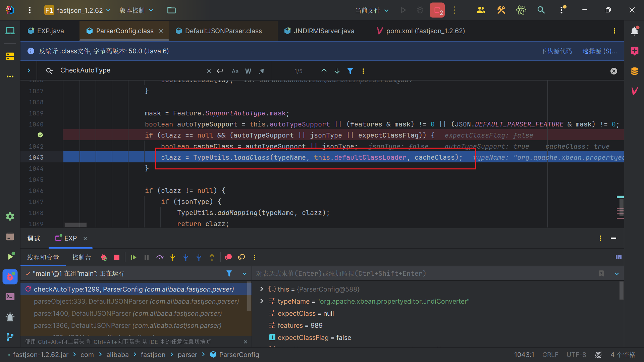Open Terminal tool window icon
Viewport: 644px width, 362px height.
click(10, 297)
